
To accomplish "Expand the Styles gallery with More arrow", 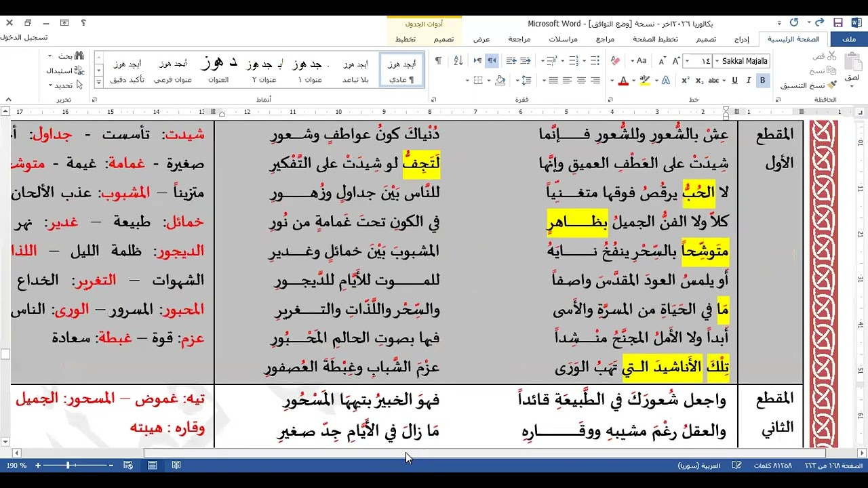I will [99, 81].
